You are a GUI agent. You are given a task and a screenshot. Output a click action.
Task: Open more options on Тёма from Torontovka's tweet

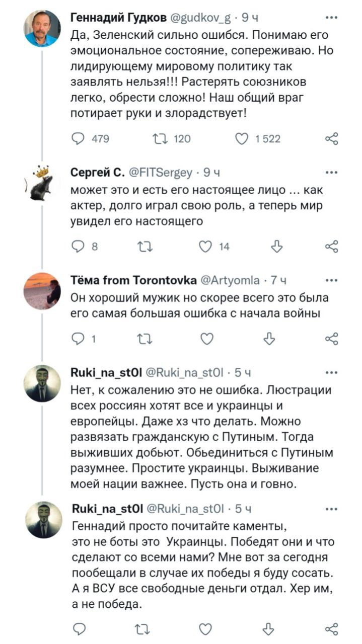(x=331, y=280)
